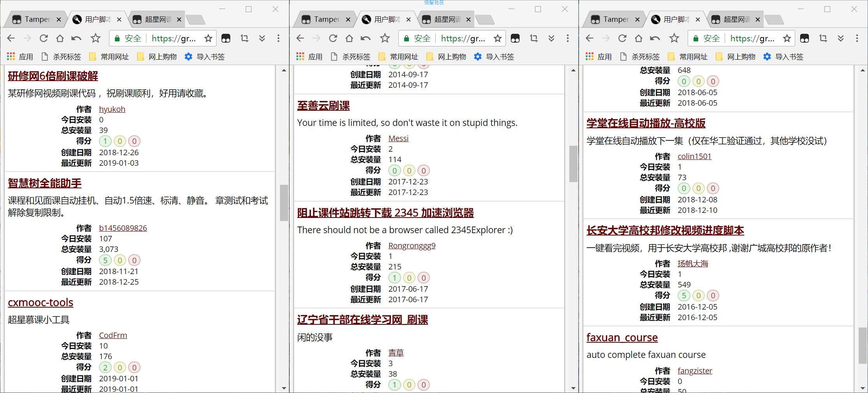Expand the double-chevron extensions overflow in the 学堂在线 window
Viewport: 868px width, 393px height.
841,38
